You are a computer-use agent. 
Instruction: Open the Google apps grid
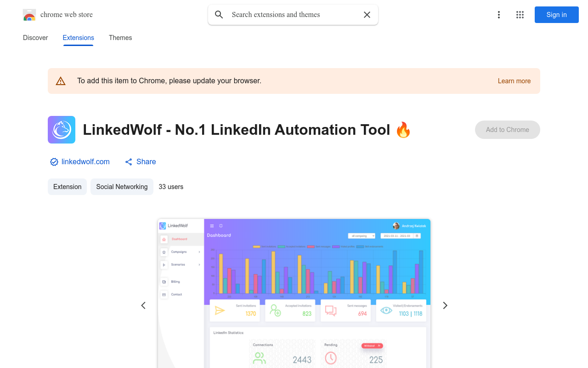point(520,15)
